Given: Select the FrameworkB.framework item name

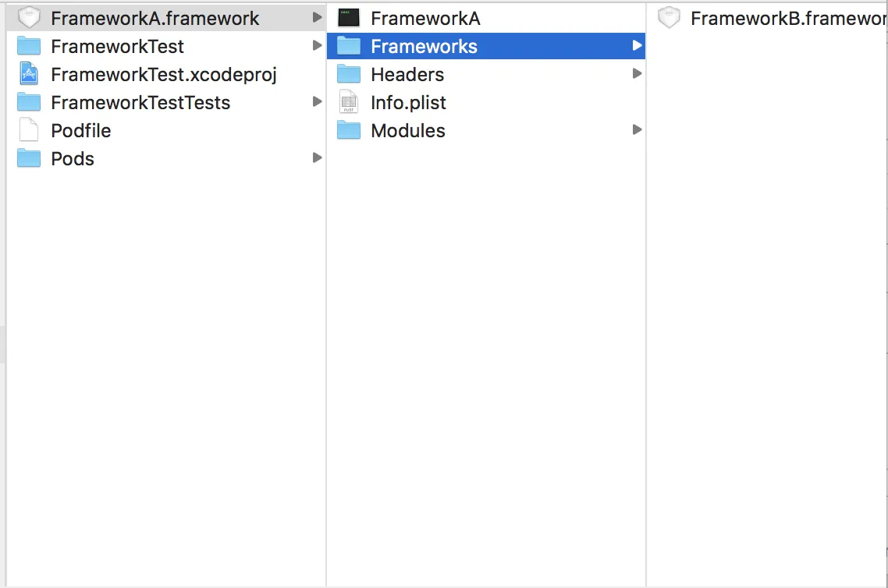Looking at the screenshot, I should (x=788, y=18).
